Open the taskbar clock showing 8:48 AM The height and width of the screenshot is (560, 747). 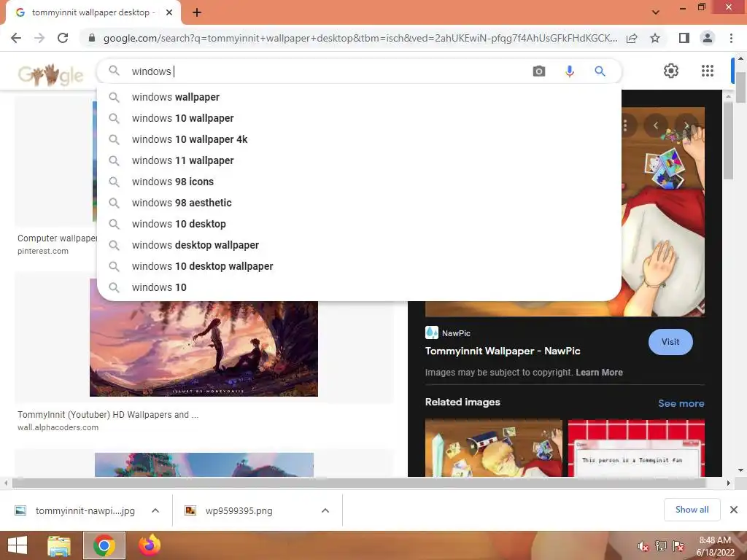[715, 546]
